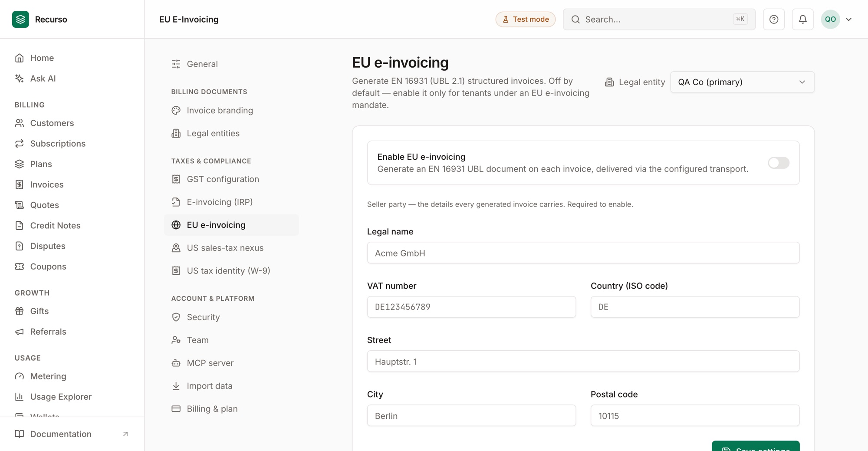Click the General sliders icon
The width and height of the screenshot is (868, 451).
point(176,64)
